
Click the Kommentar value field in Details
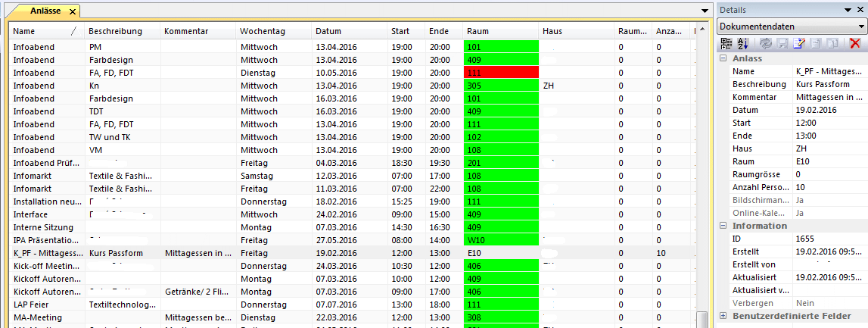click(829, 97)
